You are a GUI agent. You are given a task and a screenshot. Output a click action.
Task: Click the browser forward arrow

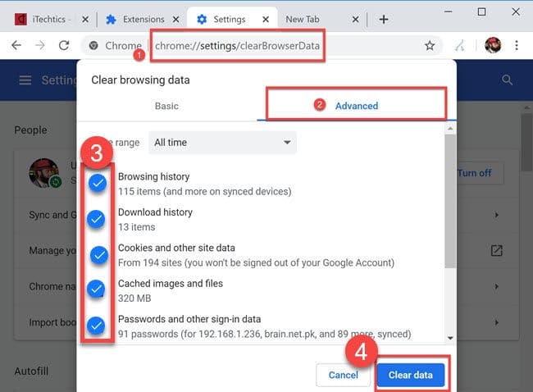tap(40, 45)
